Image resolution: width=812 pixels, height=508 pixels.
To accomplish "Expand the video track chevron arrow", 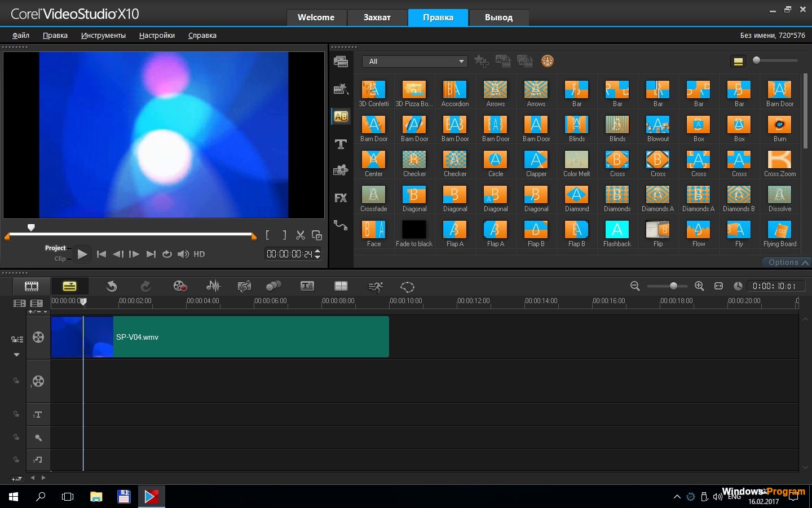I will (16, 354).
